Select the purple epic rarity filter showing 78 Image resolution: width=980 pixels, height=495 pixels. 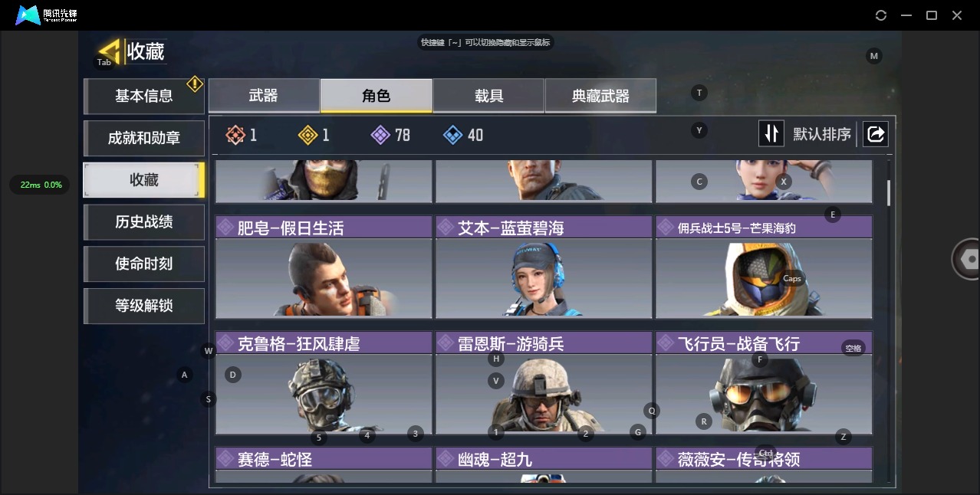380,135
